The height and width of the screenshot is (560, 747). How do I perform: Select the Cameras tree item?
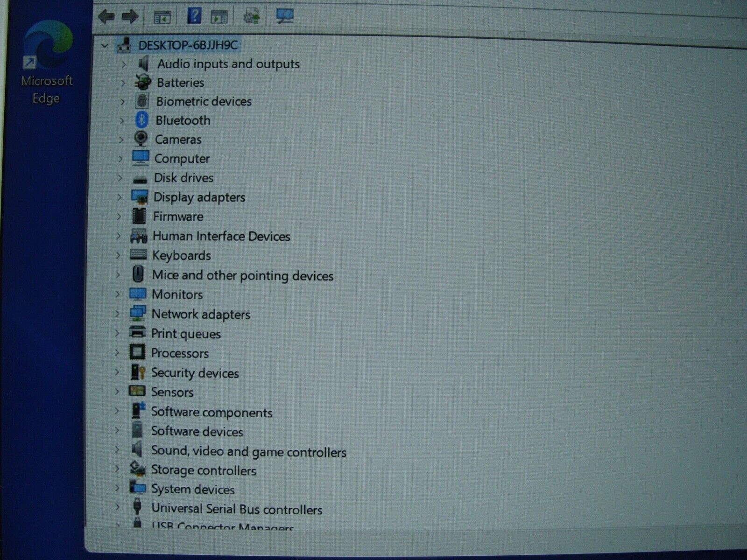tap(178, 140)
